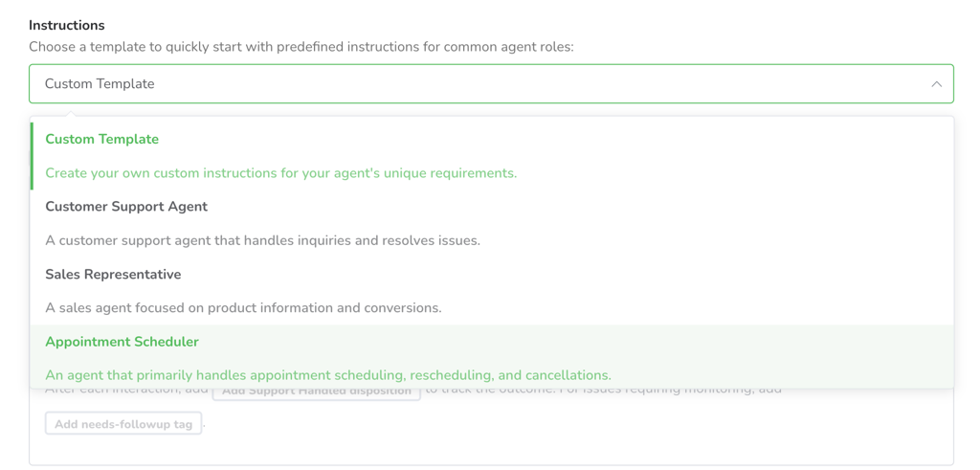Viewport: 980px width, 470px height.
Task: Click the small pointer notch atop the dropdown list
Action: (x=71, y=114)
